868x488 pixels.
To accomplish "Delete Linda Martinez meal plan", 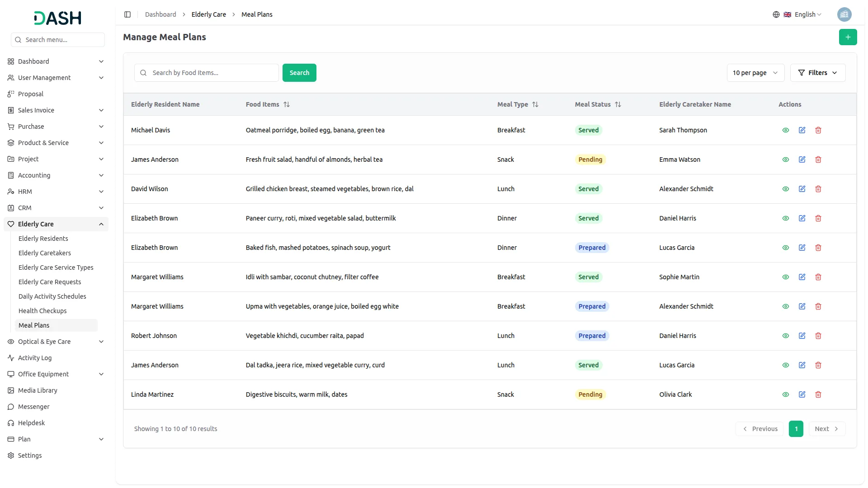I will [x=818, y=394].
